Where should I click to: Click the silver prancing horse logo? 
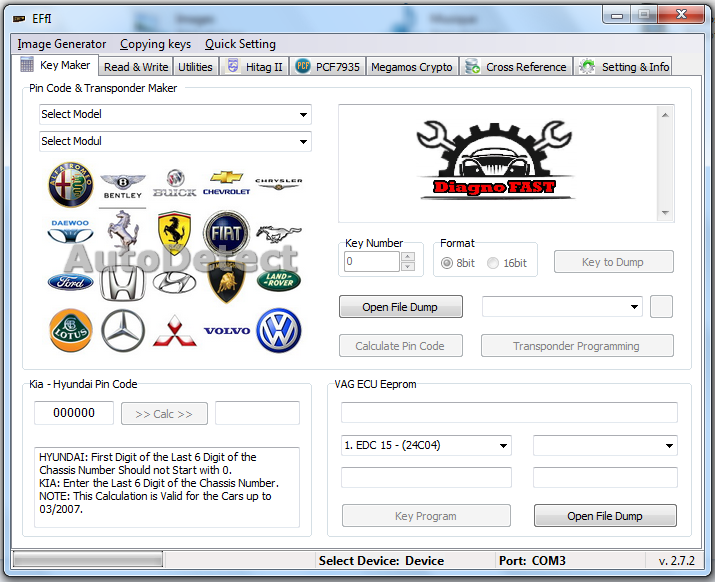(123, 232)
